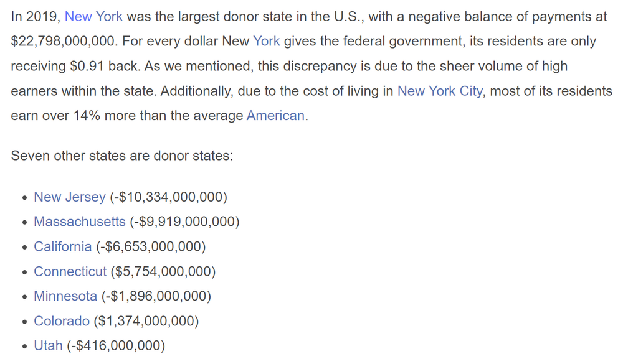Click the $22,798,000,000 figure in the paragraph
The image size is (623, 364).
(62, 42)
